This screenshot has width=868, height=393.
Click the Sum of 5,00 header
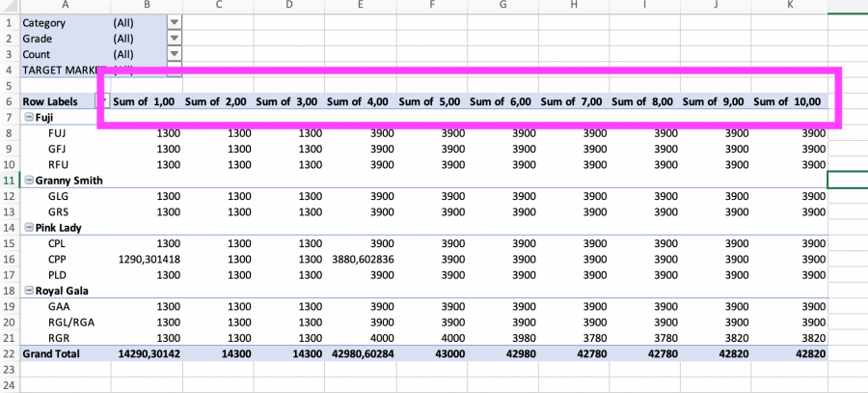coord(429,101)
